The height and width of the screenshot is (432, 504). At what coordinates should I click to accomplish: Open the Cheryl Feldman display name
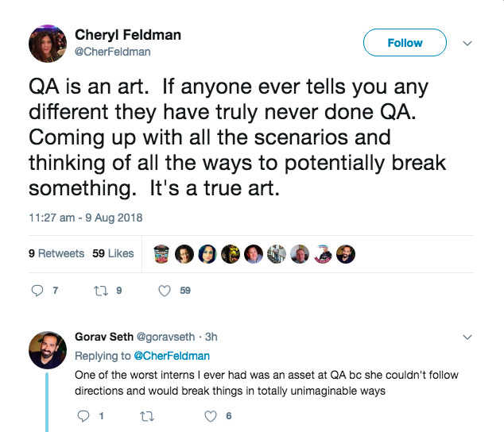[128, 35]
